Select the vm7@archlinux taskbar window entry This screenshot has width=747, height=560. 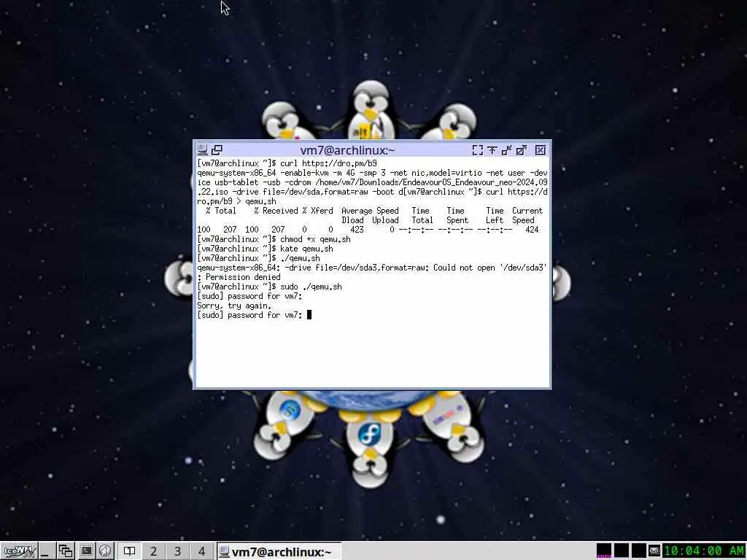click(x=279, y=551)
